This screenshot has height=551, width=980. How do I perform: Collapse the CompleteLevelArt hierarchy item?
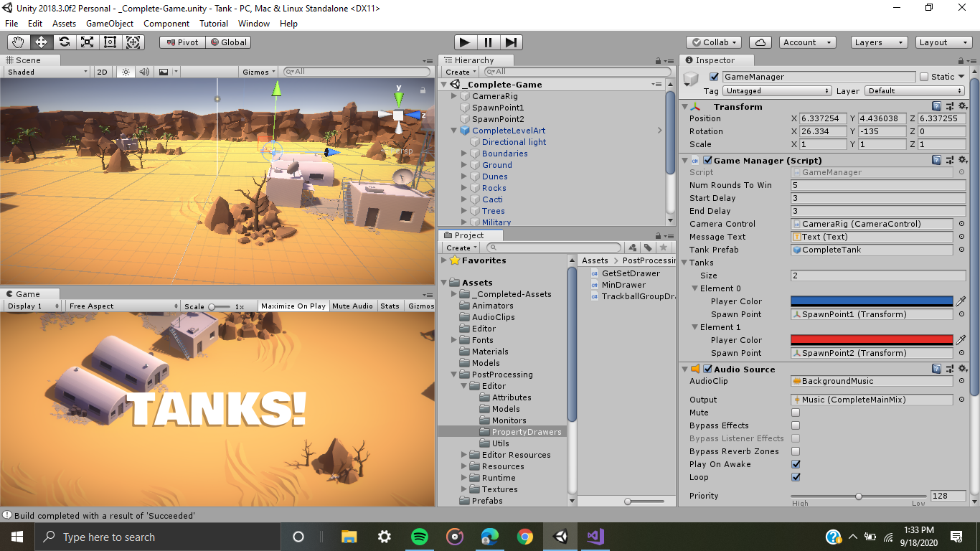point(454,131)
